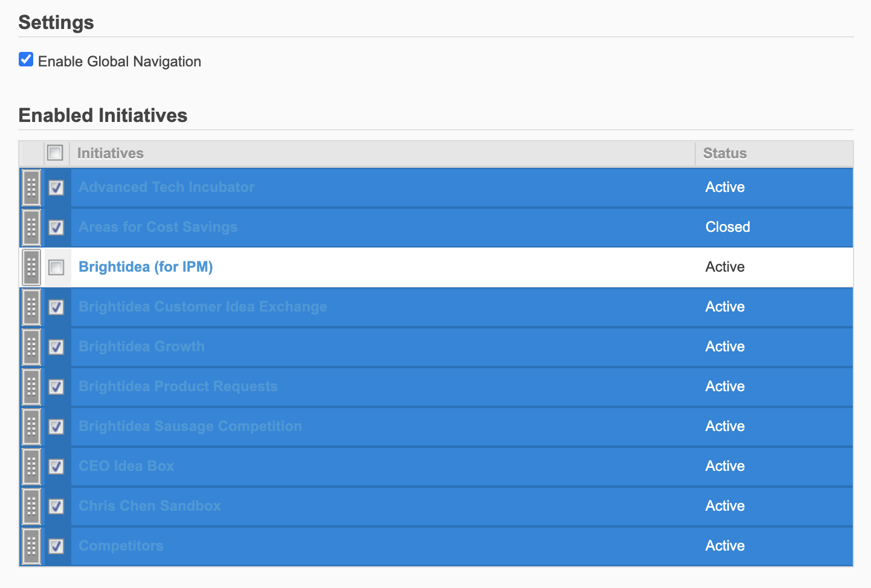Click Active status of Brightidea Product Requests

coord(725,386)
